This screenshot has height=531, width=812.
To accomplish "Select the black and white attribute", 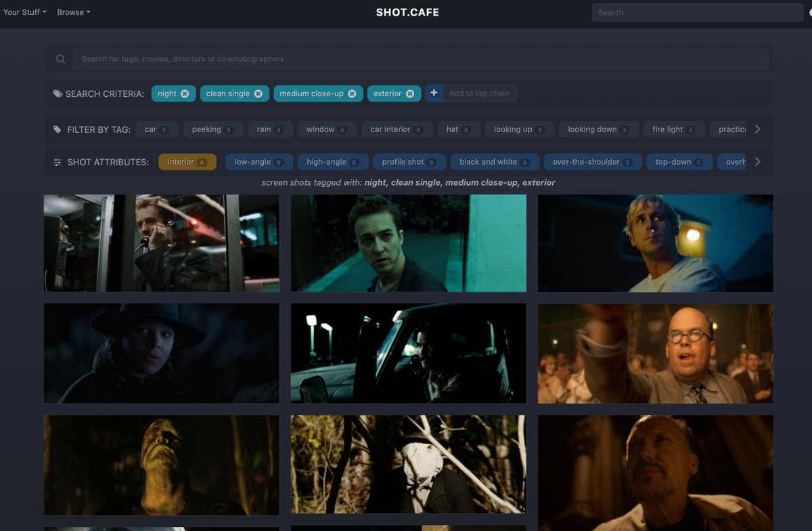I will [495, 162].
